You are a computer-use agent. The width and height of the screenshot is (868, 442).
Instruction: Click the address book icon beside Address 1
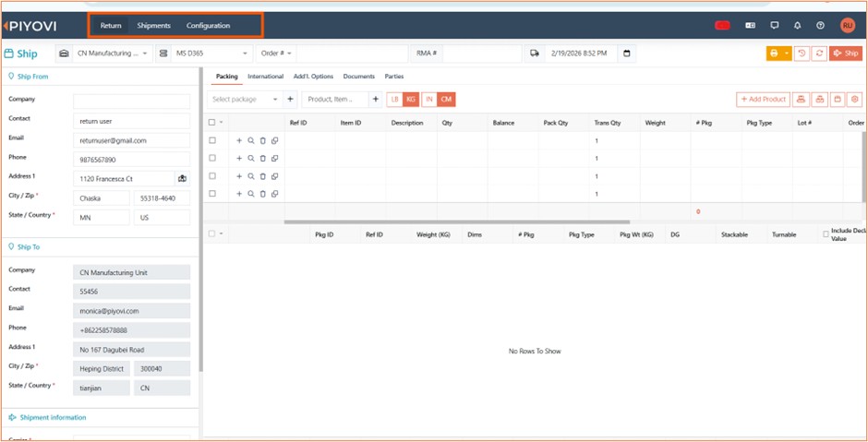point(182,179)
